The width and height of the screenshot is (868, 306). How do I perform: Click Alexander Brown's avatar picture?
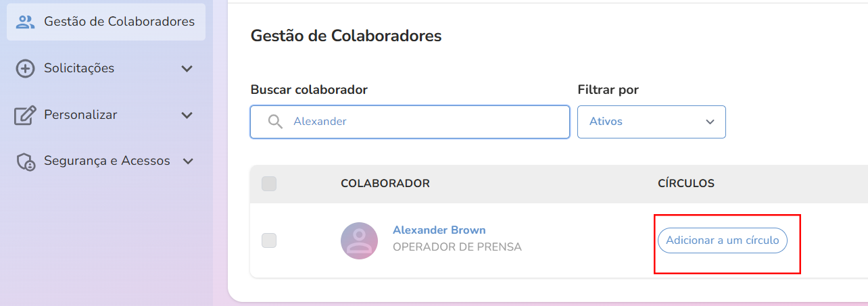(x=359, y=240)
